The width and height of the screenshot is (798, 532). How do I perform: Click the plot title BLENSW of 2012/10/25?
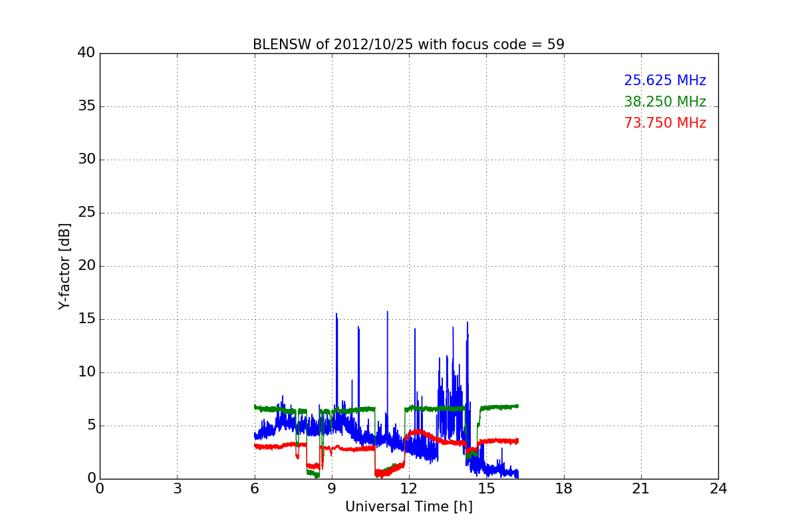pyautogui.click(x=408, y=45)
